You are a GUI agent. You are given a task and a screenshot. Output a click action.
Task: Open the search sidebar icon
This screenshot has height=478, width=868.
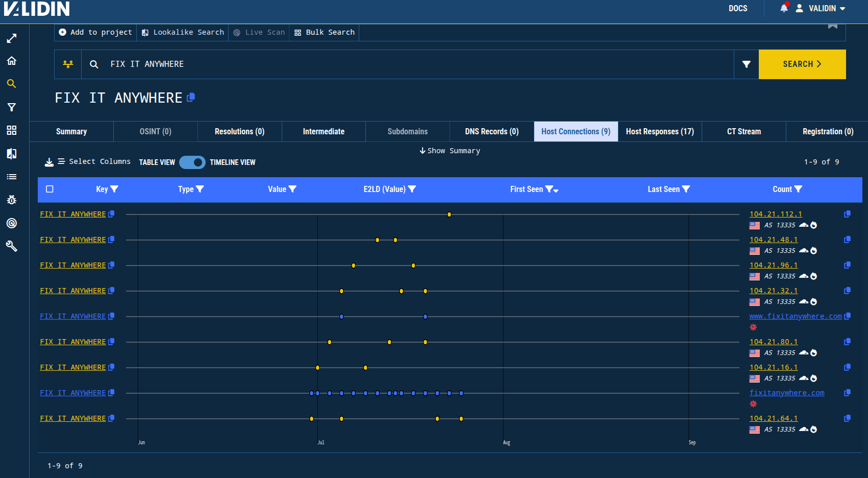pyautogui.click(x=12, y=84)
